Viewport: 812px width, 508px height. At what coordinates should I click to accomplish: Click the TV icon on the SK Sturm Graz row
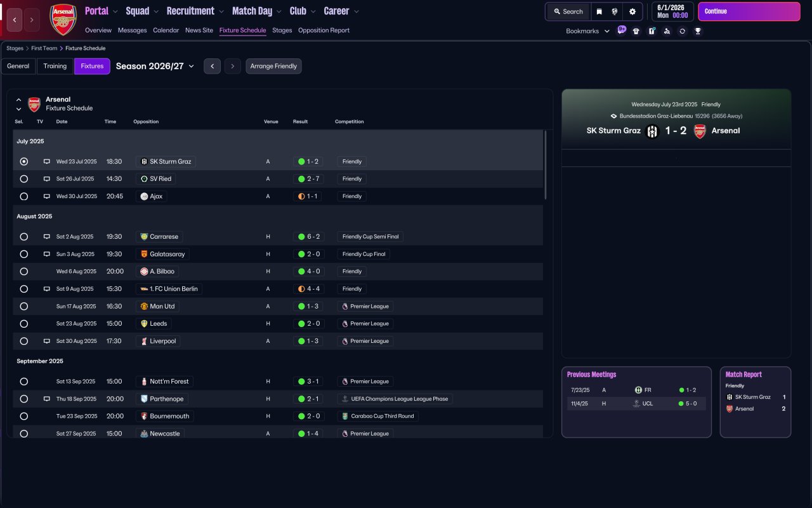(46, 161)
